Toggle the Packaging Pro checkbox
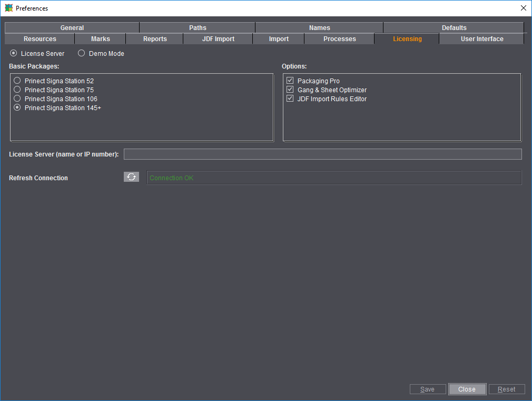The width and height of the screenshot is (532, 401). [290, 81]
